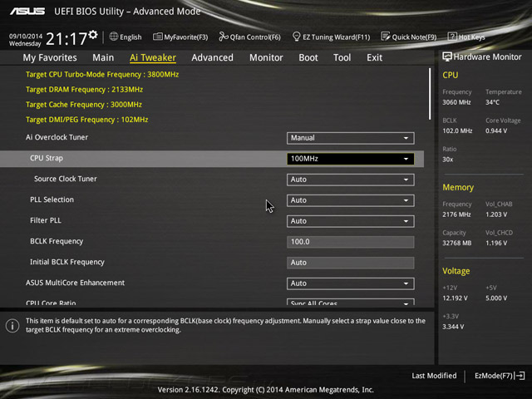Expand the ASUS MultiCore Enhancement dropdown
This screenshot has height=399, width=532.
tap(351, 283)
